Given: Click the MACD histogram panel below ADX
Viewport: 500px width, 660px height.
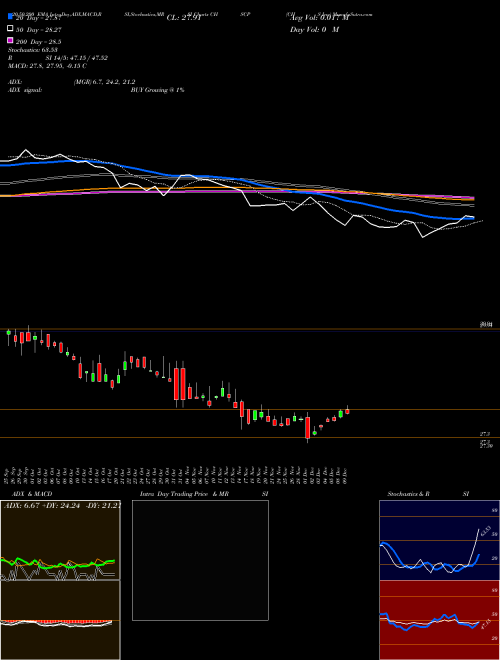Looking at the screenshot, I should (x=60, y=620).
